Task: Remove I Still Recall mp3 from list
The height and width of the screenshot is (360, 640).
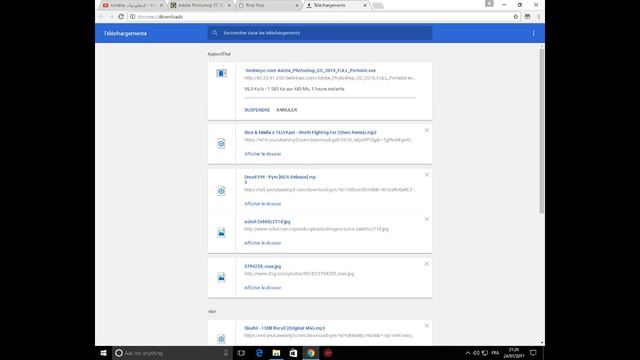Action: point(427,326)
